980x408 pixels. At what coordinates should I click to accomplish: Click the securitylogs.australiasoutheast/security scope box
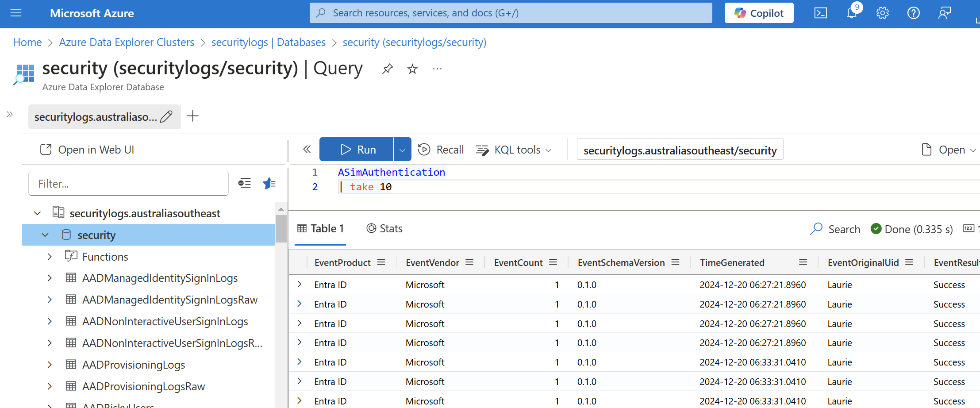(680, 150)
